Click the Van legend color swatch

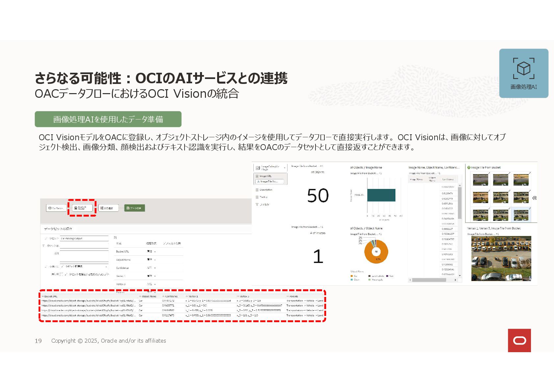tap(387, 276)
